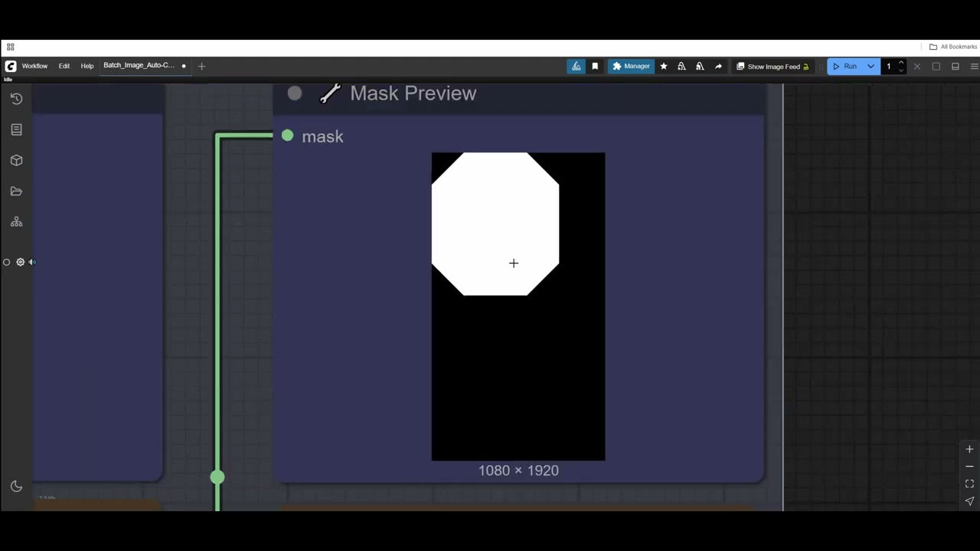Viewport: 980px width, 551px height.
Task: Click the blue ship icon in toolbar
Action: tap(576, 66)
